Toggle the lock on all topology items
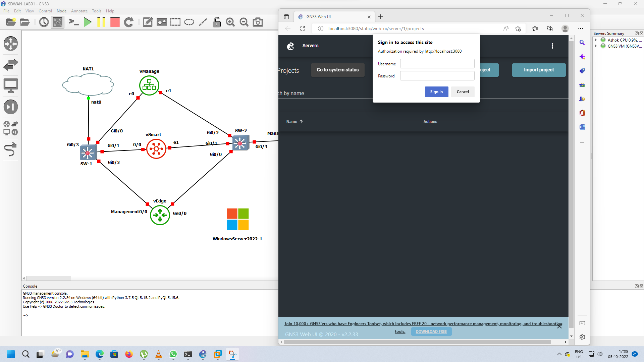 (x=217, y=22)
